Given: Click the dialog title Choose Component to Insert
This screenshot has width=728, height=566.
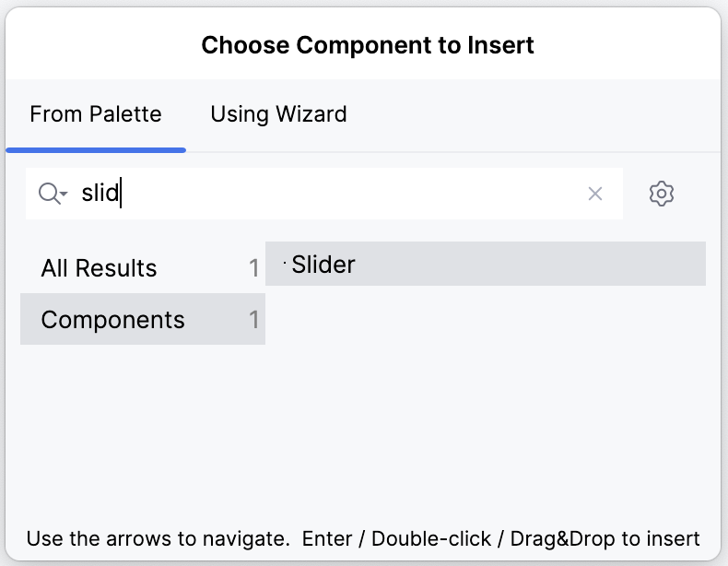Looking at the screenshot, I should point(368,44).
